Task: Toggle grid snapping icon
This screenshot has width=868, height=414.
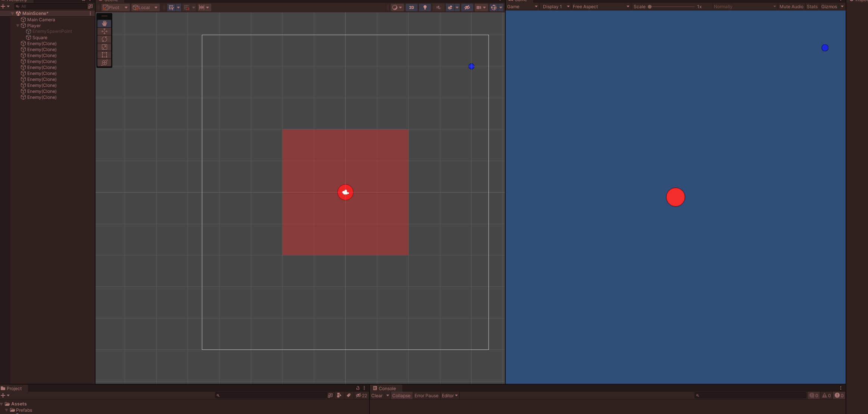Action: [x=187, y=7]
